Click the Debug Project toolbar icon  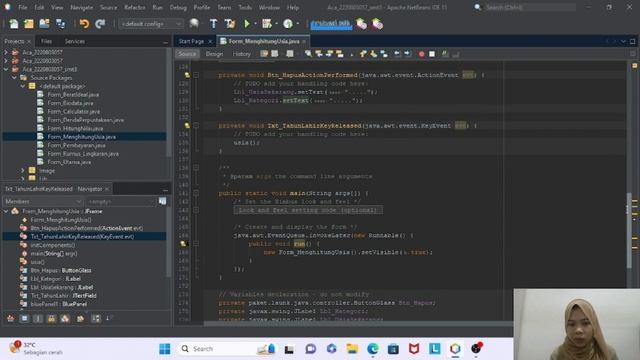pos(267,24)
